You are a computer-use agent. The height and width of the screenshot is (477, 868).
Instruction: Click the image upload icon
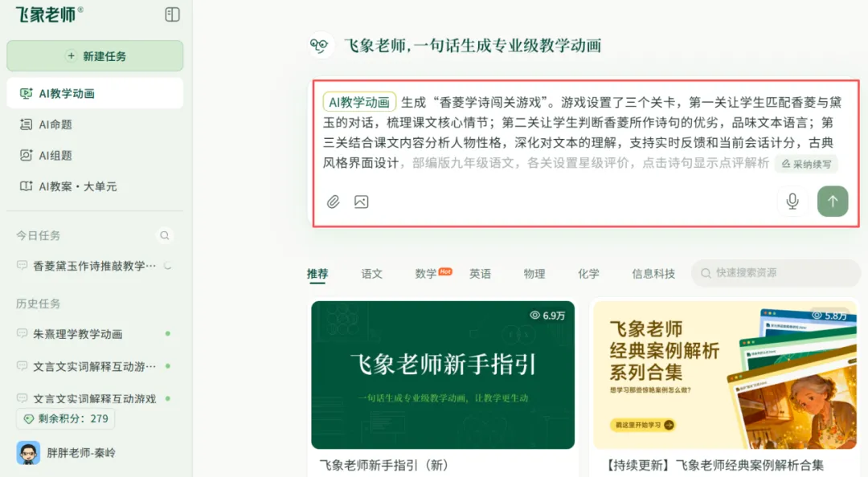361,202
